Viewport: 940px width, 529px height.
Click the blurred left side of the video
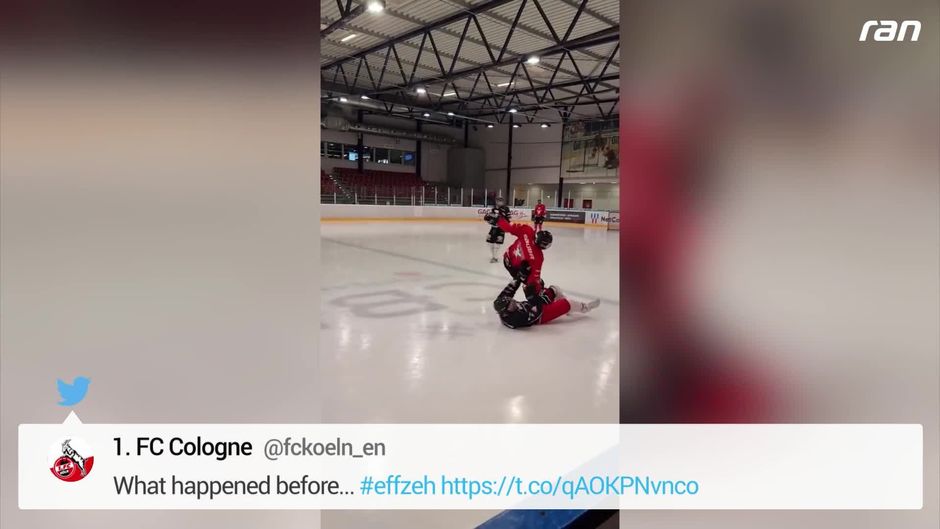[x=160, y=210]
